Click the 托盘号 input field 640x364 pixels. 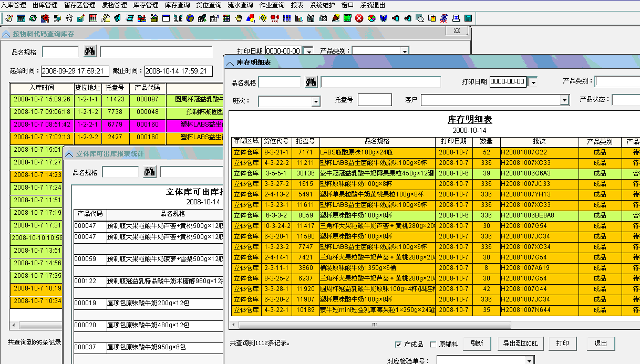375,100
